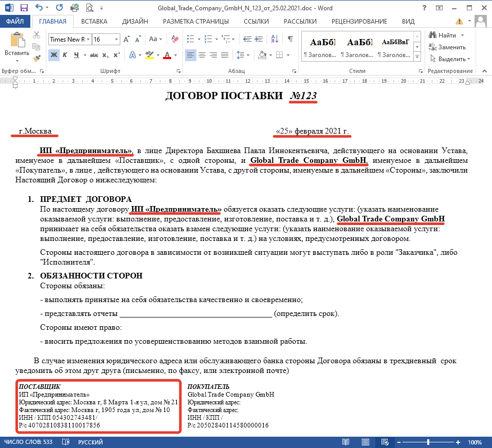Open Print Preview from the Quick Access Toolbar
The height and width of the screenshot is (448, 492).
tap(90, 7)
